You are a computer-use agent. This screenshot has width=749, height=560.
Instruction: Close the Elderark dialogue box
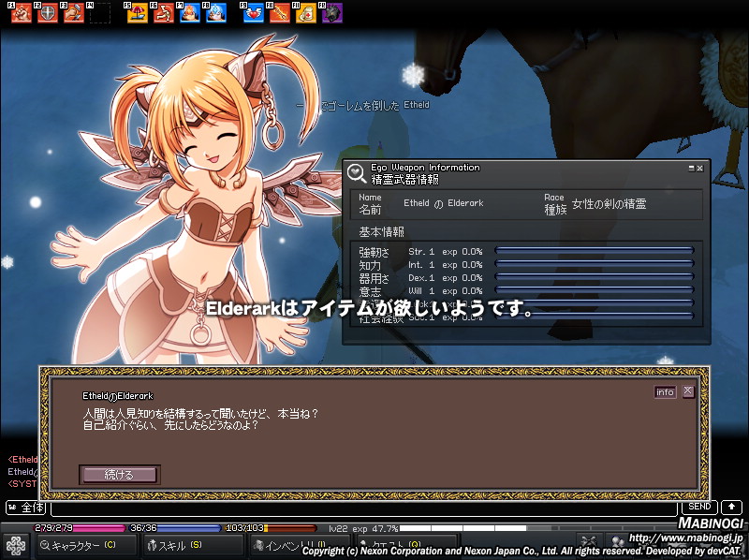click(688, 391)
